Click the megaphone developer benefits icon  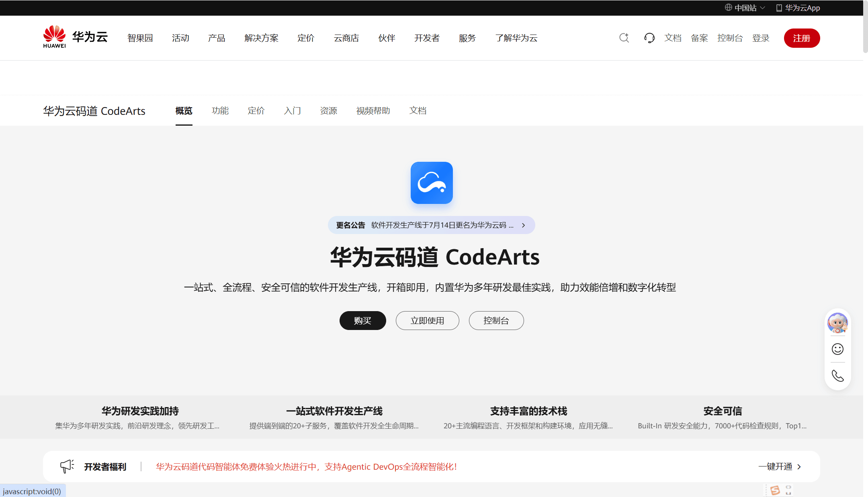click(x=67, y=466)
